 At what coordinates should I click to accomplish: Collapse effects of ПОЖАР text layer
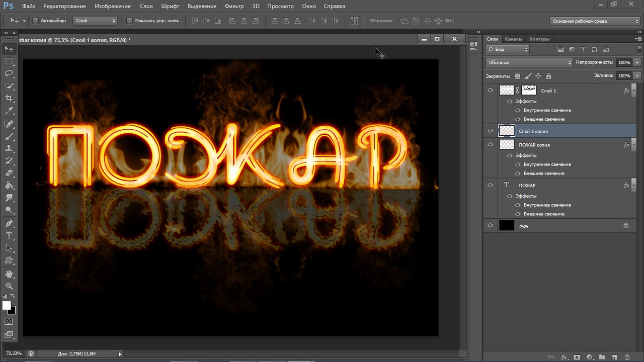pos(634,185)
